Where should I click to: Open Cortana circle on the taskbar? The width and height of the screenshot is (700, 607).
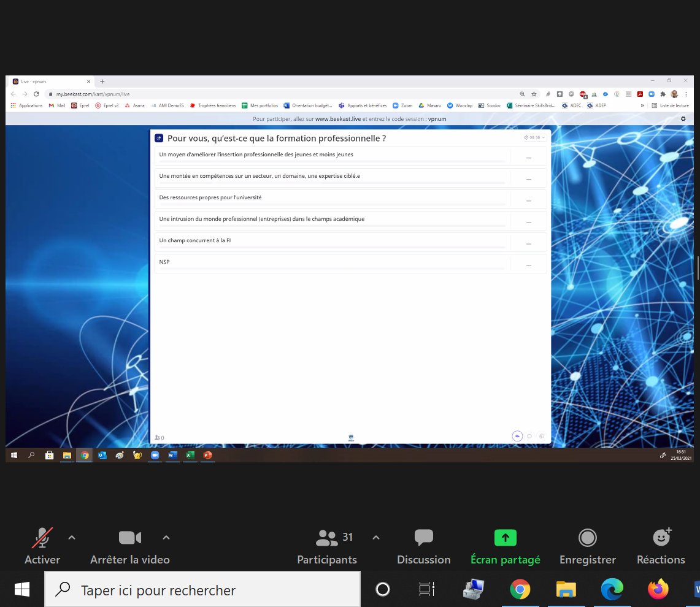383,589
